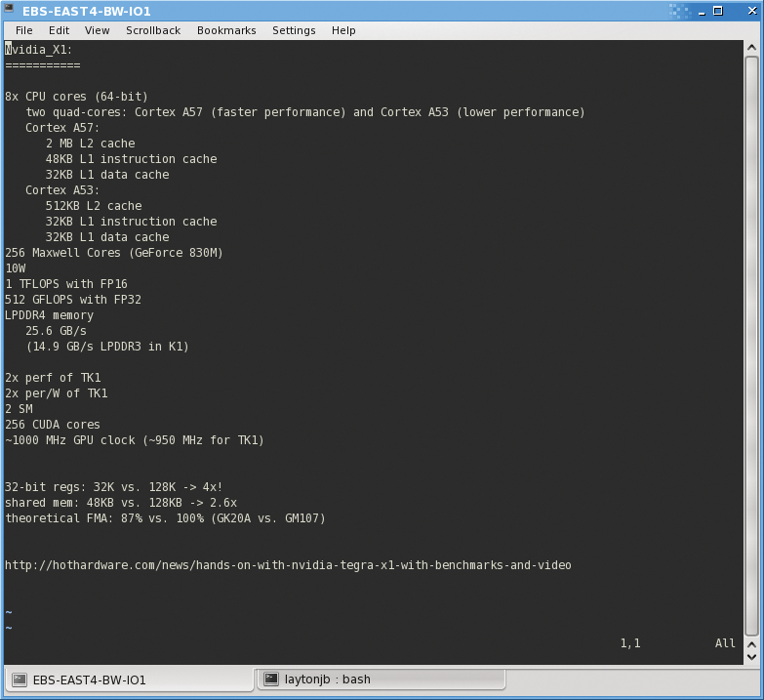Click the '1,1' cursor position indicator

pyautogui.click(x=630, y=643)
